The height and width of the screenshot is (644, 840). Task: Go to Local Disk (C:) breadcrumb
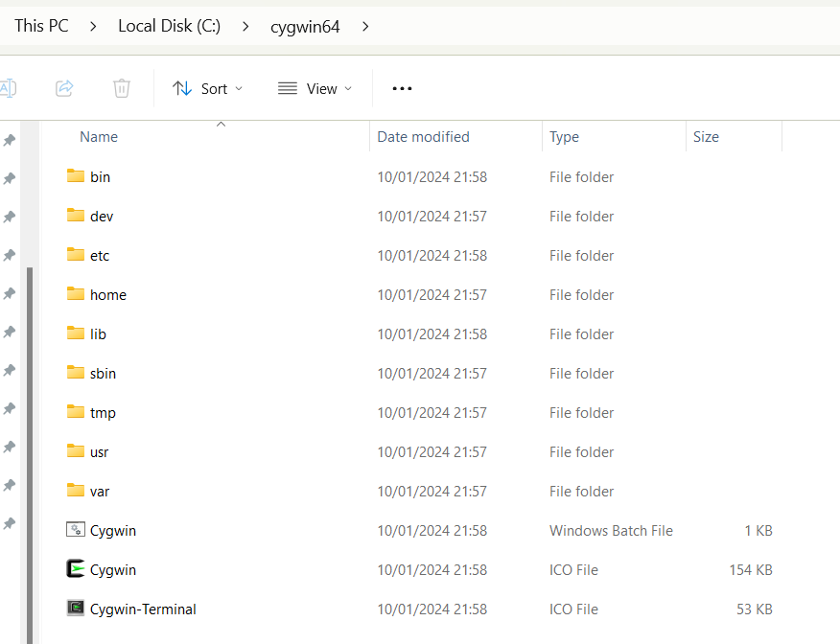[x=169, y=26]
